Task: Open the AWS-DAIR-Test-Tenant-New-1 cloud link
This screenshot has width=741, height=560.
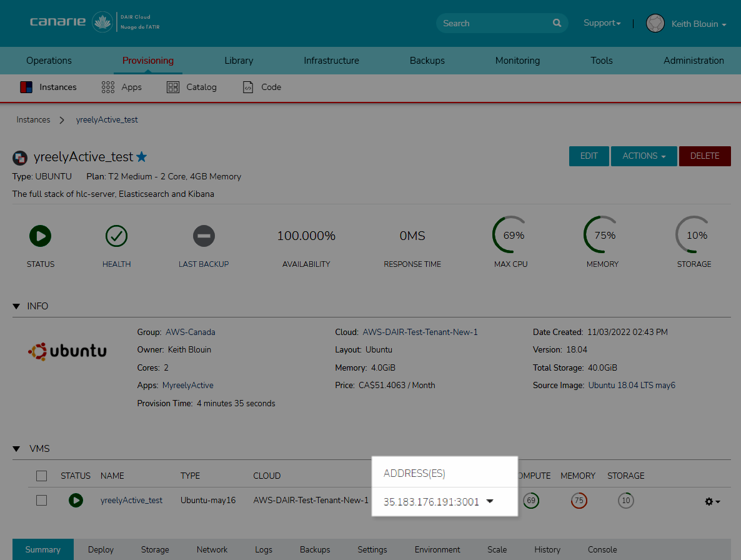Action: pyautogui.click(x=420, y=332)
